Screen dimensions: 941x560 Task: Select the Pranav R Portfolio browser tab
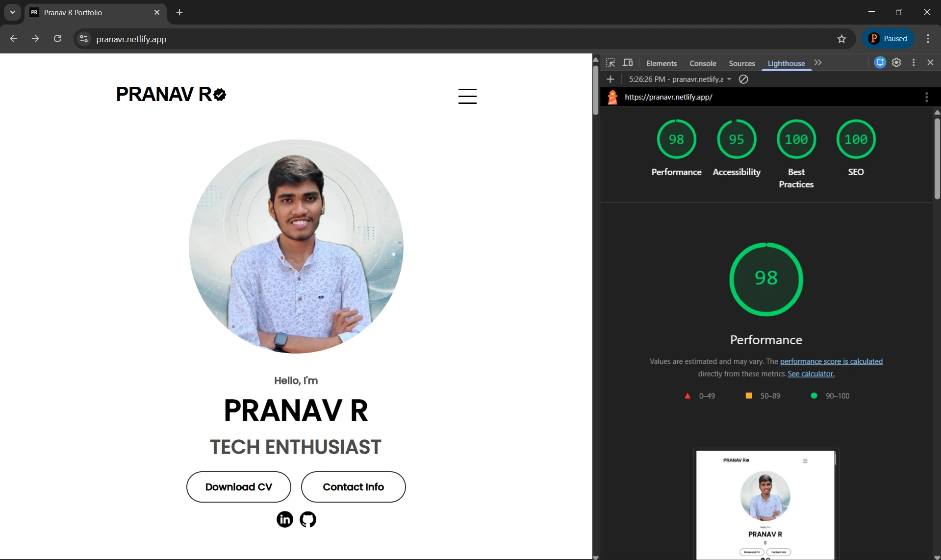coord(96,12)
